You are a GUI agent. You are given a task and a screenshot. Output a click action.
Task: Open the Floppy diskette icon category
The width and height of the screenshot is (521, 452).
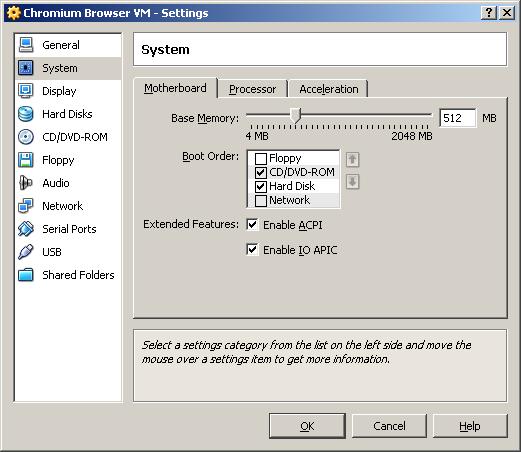pos(26,160)
